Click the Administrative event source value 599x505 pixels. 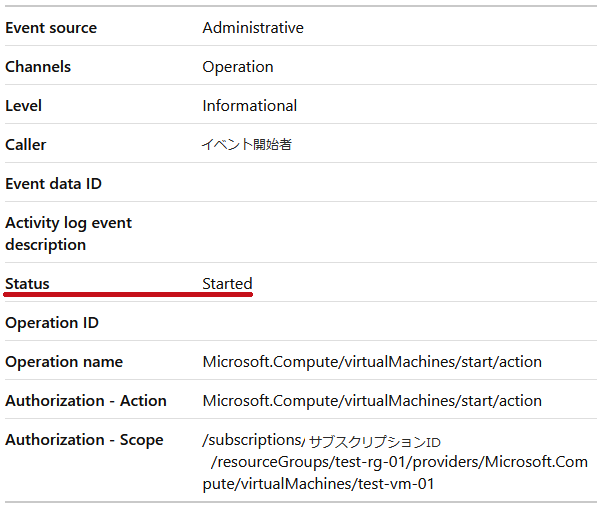253,28
